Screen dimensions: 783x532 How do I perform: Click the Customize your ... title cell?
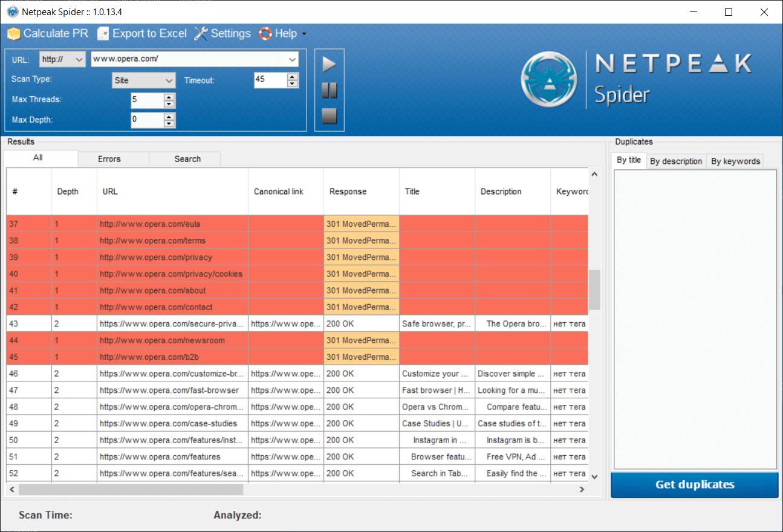pyautogui.click(x=437, y=374)
